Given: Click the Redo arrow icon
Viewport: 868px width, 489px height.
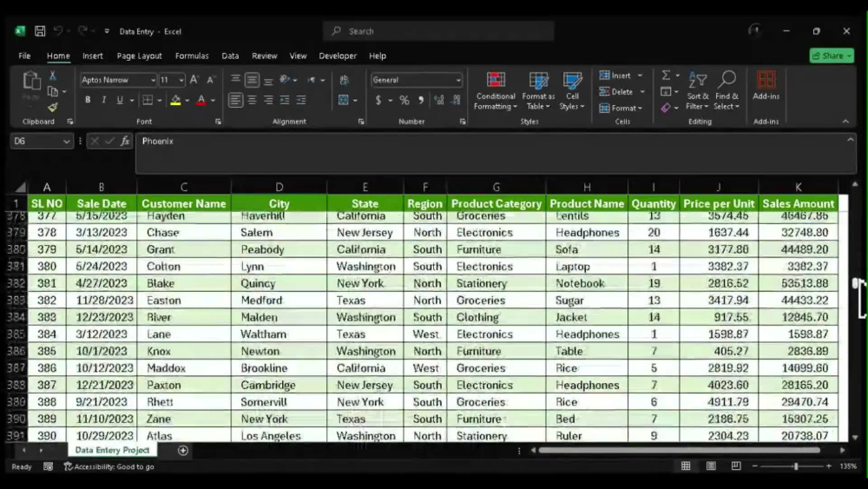Looking at the screenshot, I should (x=82, y=31).
